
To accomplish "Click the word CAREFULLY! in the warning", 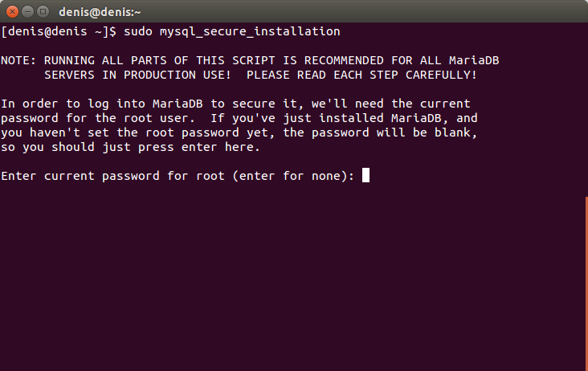I will point(441,75).
